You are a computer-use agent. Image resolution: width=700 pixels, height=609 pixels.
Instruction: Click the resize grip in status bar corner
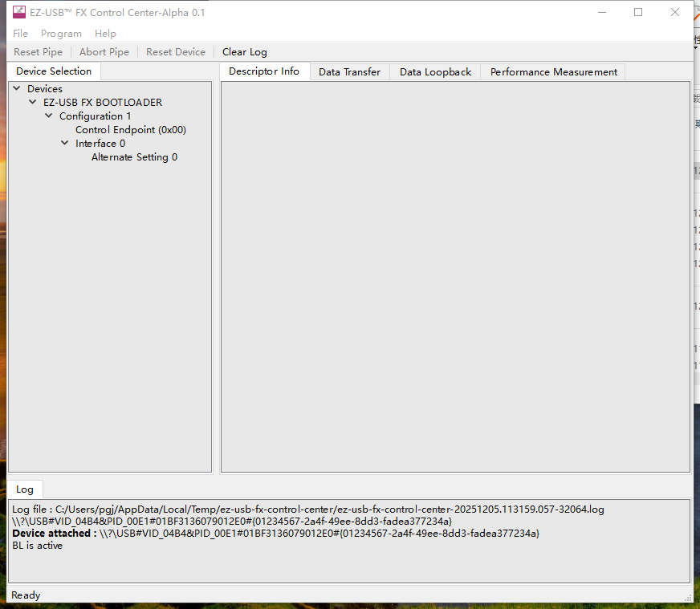(x=689, y=598)
